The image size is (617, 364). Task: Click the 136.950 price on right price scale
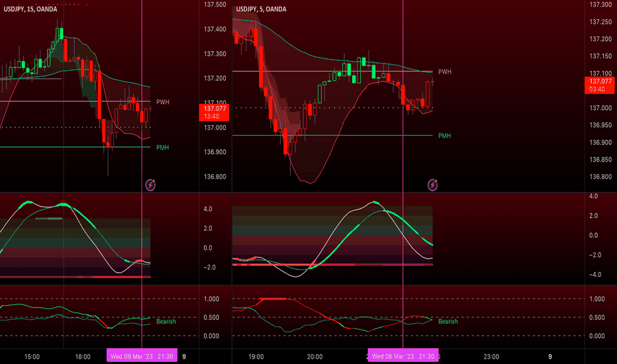pyautogui.click(x=600, y=124)
